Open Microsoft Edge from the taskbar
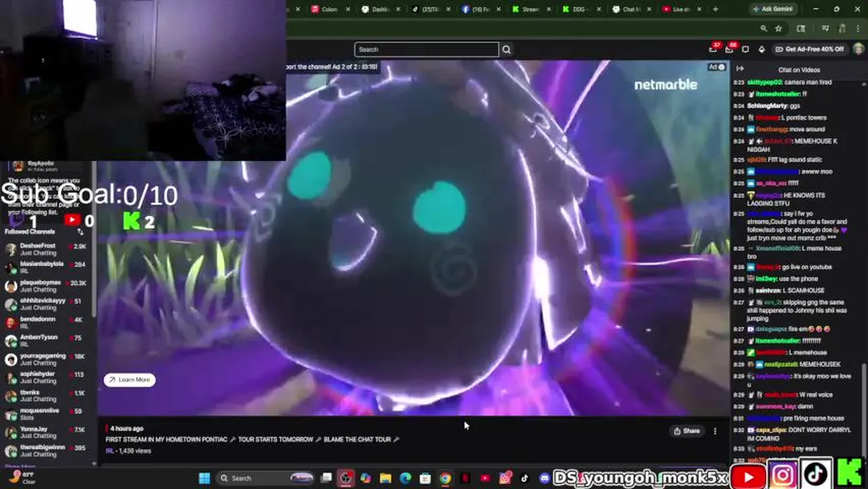Image resolution: width=868 pixels, height=489 pixels. coord(405,478)
